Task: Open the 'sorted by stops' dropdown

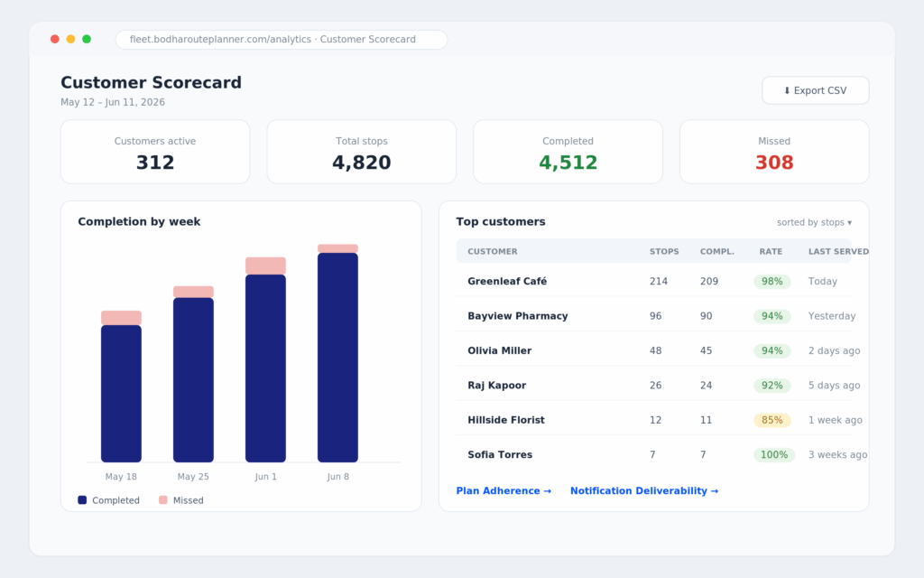Action: pos(814,222)
